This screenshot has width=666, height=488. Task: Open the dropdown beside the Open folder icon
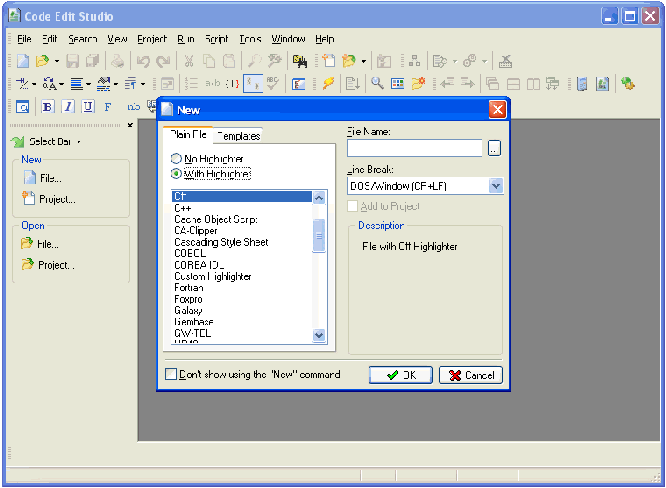click(x=56, y=61)
